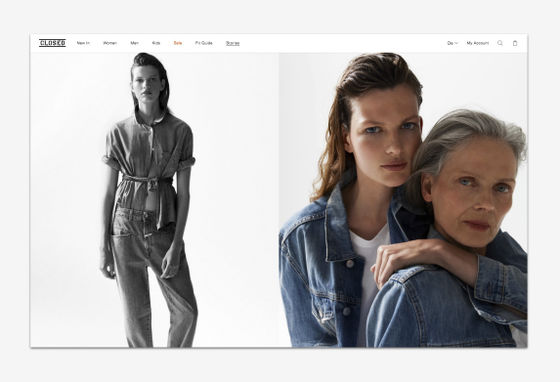This screenshot has height=382, width=560.
Task: Click the CLOSED brand logo
Action: tap(52, 43)
